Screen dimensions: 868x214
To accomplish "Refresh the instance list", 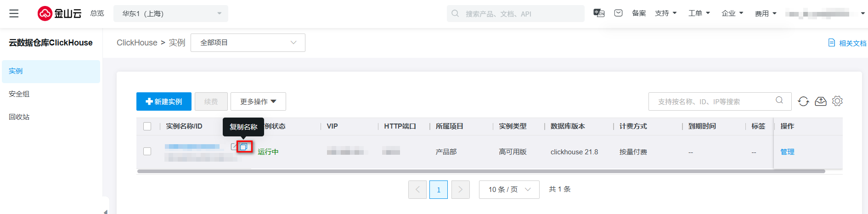I will 803,101.
